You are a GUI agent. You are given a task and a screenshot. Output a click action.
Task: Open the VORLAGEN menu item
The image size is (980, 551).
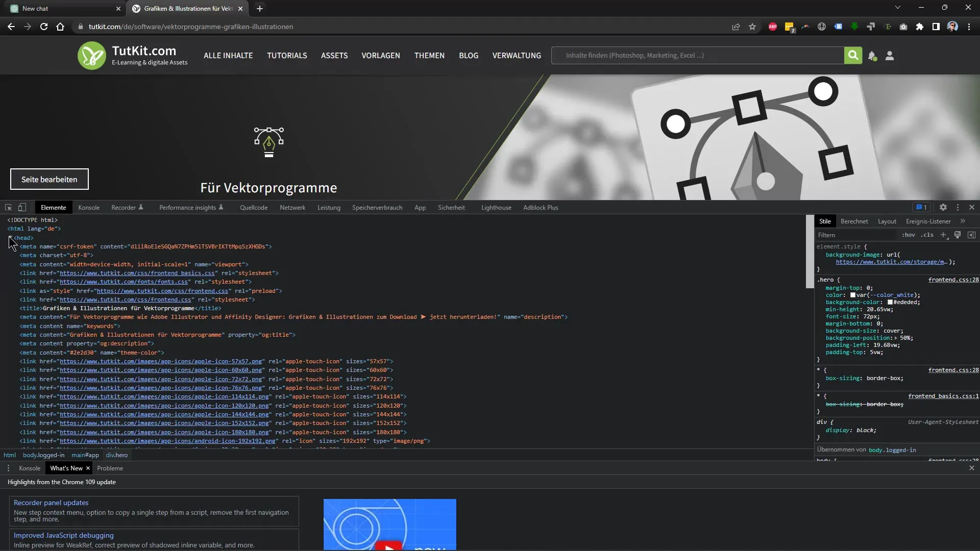click(x=381, y=56)
